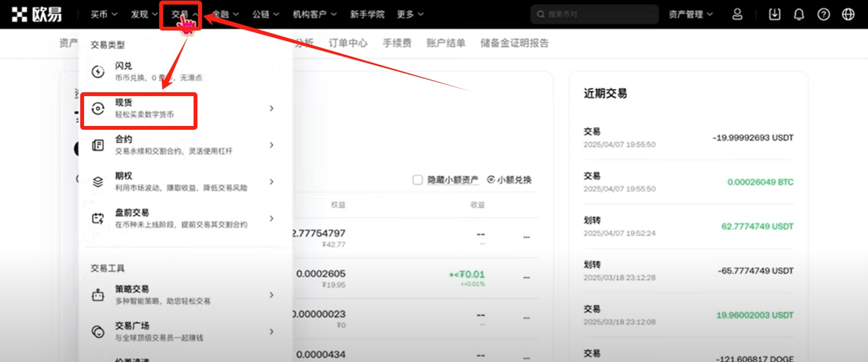The width and height of the screenshot is (868, 362).
Task: Open the 更多 menu
Action: 409,14
